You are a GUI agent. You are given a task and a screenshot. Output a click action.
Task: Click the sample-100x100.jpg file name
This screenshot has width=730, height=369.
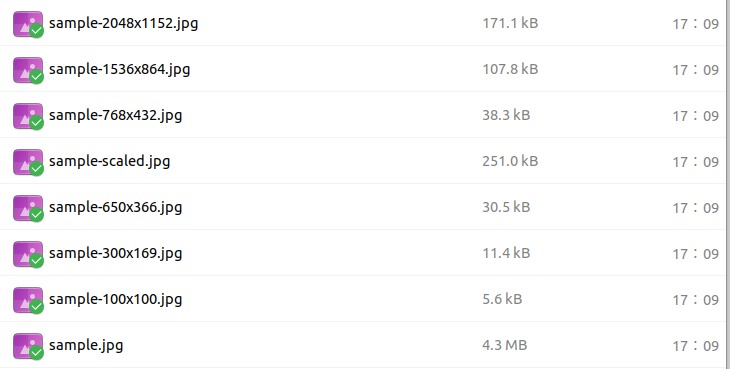click(115, 300)
